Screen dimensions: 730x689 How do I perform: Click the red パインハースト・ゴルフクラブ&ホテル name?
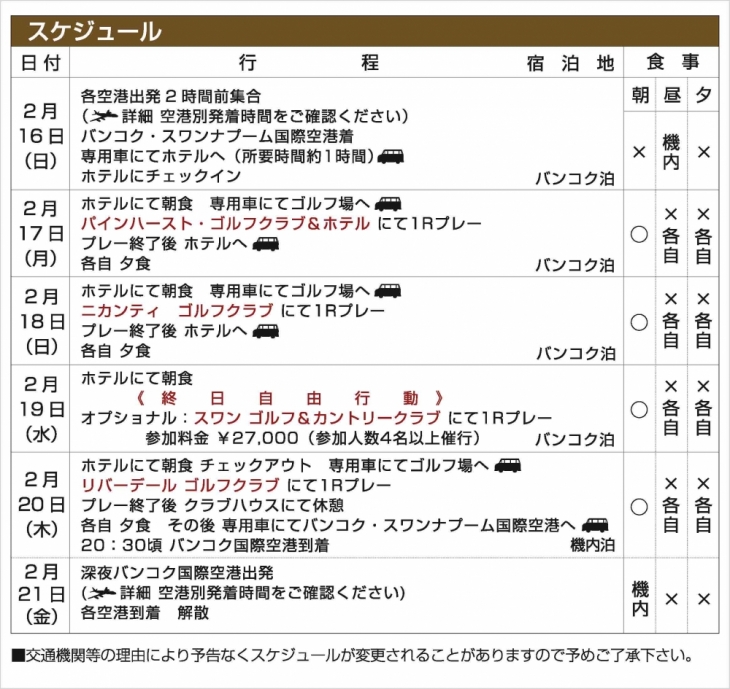(225, 223)
